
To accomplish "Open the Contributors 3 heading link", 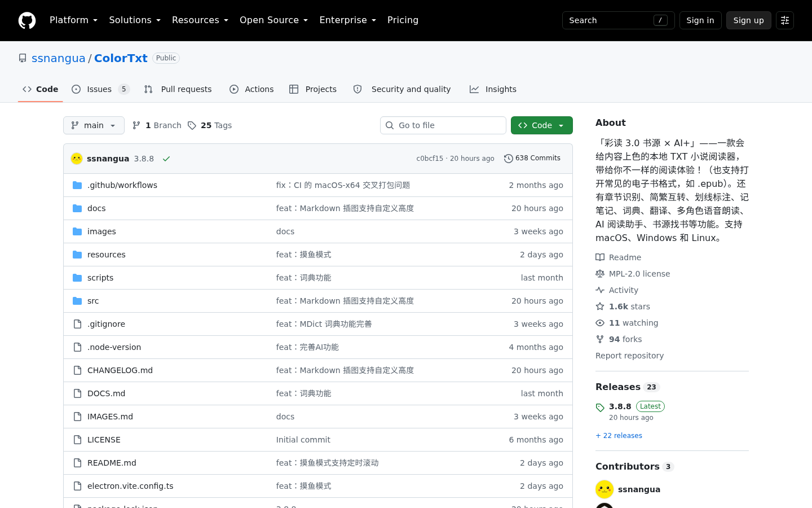I will pyautogui.click(x=634, y=467).
